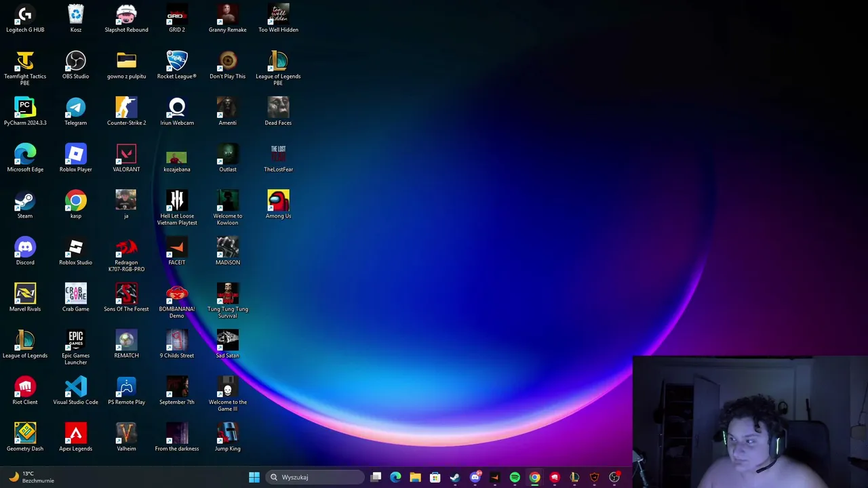Image resolution: width=868 pixels, height=488 pixels.
Task: Click the Amenti game icon
Action: pyautogui.click(x=228, y=112)
